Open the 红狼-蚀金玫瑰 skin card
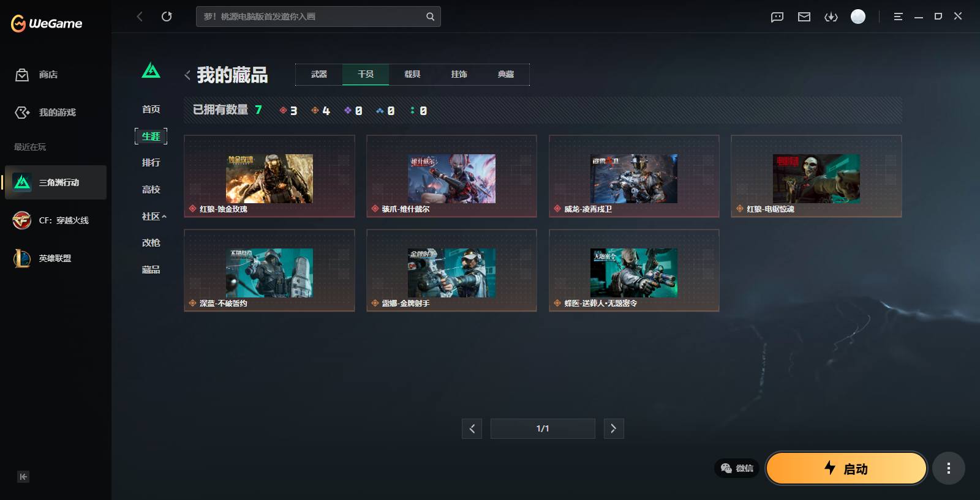 coord(269,176)
